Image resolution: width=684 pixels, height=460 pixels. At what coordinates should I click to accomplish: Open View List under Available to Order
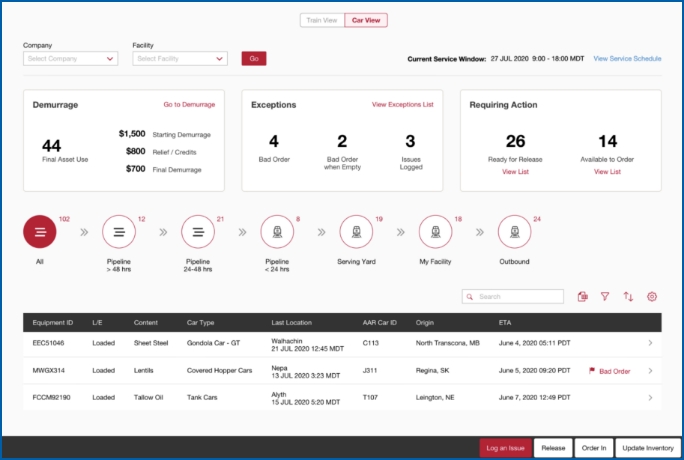point(607,172)
